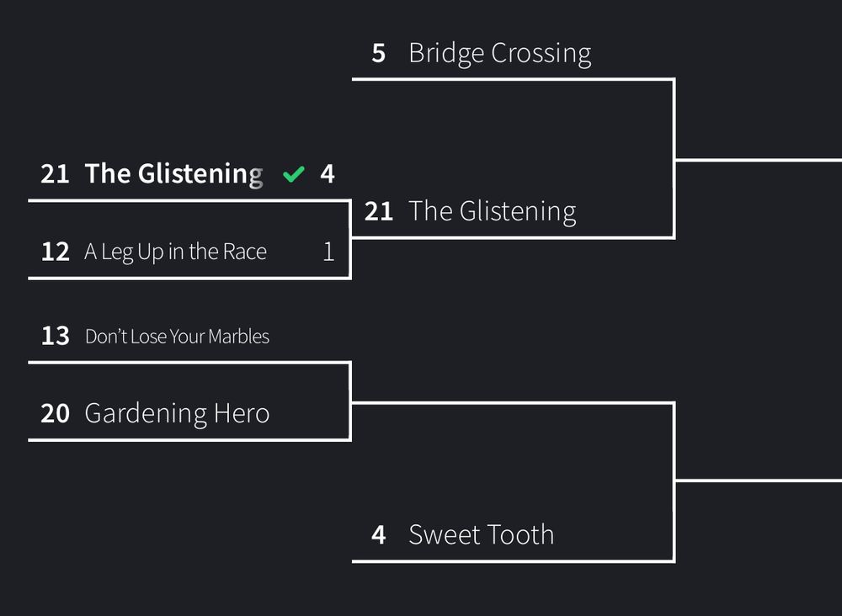Image resolution: width=842 pixels, height=616 pixels.
Task: Open A Leg Up in the Race
Action: (175, 252)
